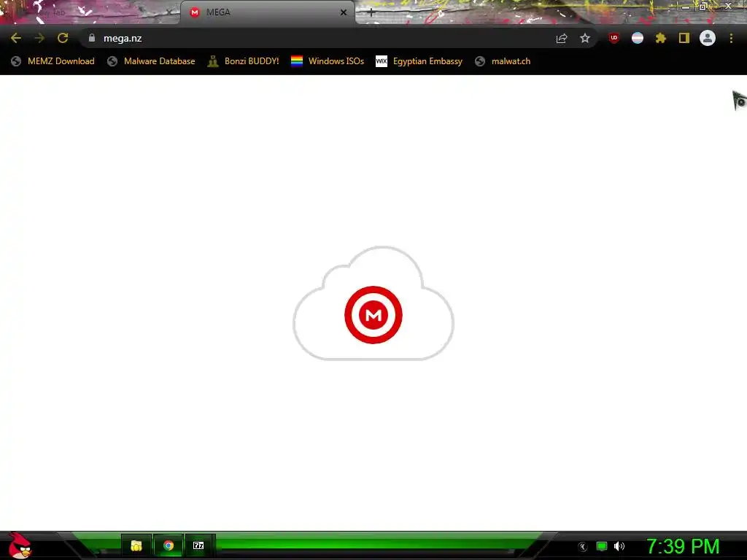Open 7-Zip from the taskbar
The width and height of the screenshot is (747, 560).
[198, 545]
